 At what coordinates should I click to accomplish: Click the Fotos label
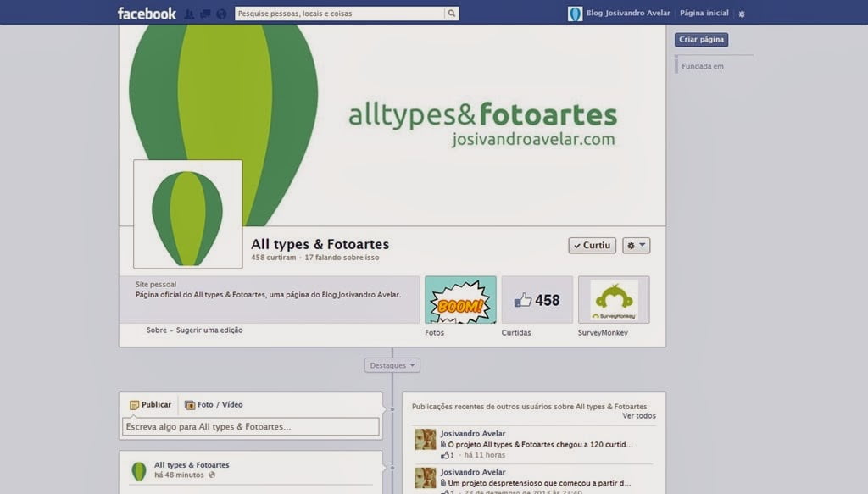435,332
